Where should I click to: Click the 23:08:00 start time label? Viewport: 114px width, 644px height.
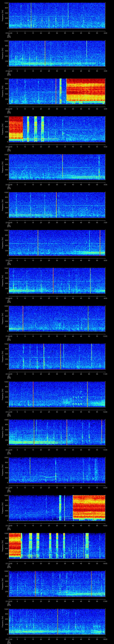tap(9, 298)
